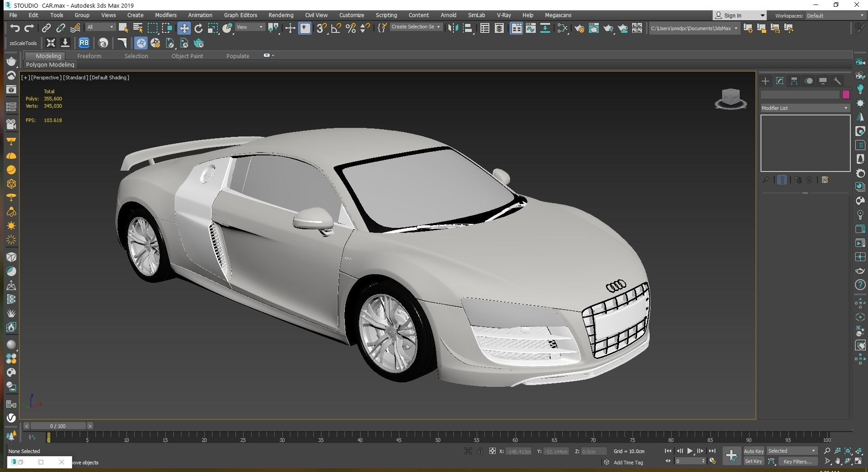Toggle Auto Key animation mode

point(753,451)
